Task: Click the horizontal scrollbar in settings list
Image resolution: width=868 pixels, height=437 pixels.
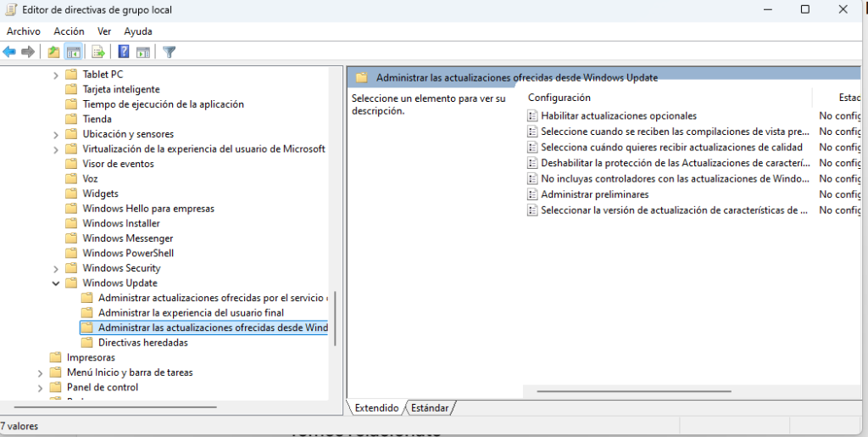Action: 634,391
